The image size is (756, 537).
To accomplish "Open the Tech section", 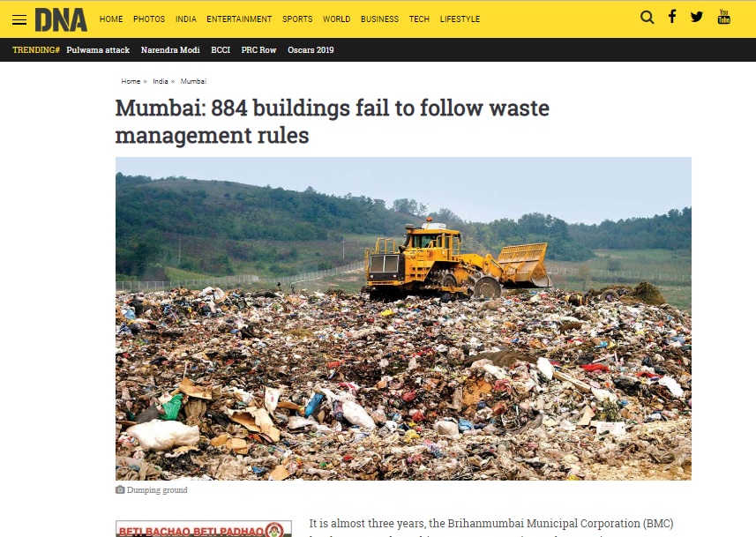I will tap(419, 19).
